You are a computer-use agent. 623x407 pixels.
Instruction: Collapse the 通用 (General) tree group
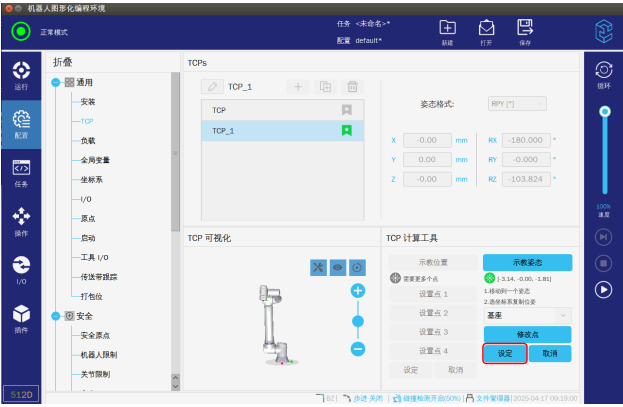click(x=57, y=82)
